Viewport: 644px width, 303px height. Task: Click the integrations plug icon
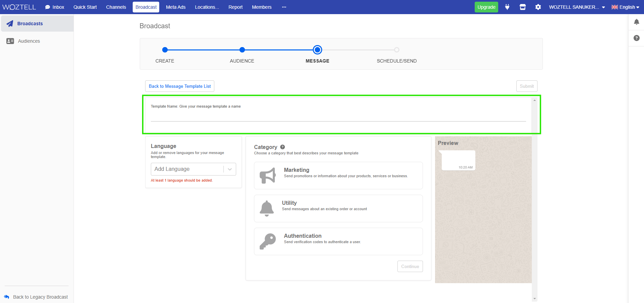point(507,7)
